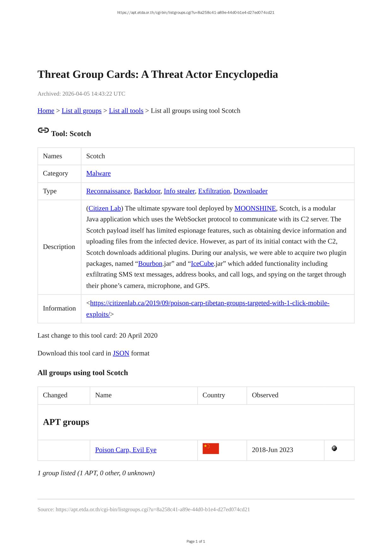The width and height of the screenshot is (392, 554).
Task: Open the List all tools breadcrumb
Action: point(126,111)
